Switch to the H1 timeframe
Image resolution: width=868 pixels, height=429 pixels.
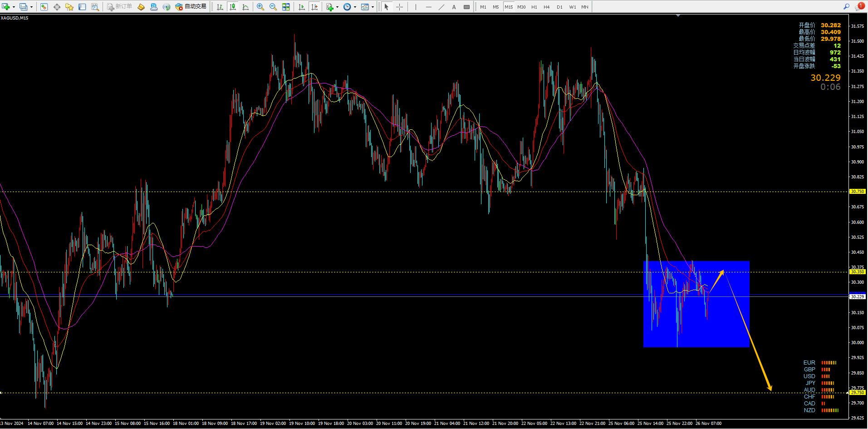tap(534, 7)
